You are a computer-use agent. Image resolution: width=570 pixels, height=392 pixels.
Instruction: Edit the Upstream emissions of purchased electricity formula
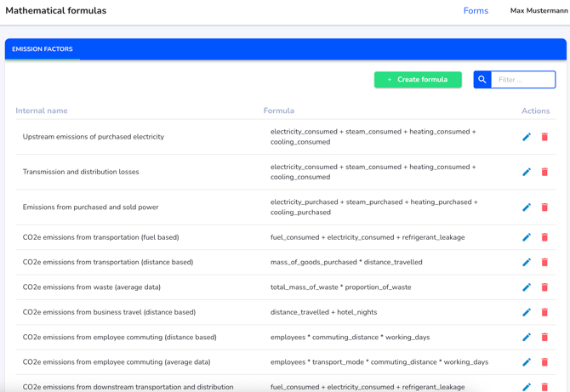coord(527,137)
